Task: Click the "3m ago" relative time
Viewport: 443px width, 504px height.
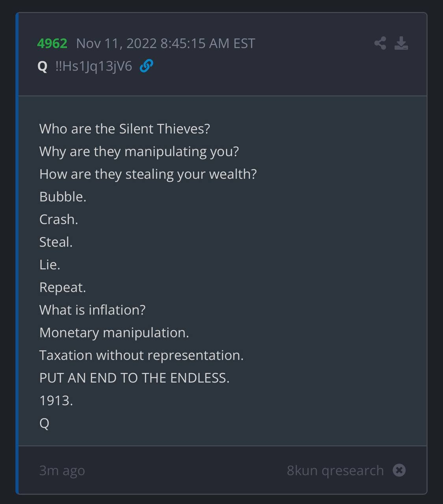Action: tap(62, 470)
